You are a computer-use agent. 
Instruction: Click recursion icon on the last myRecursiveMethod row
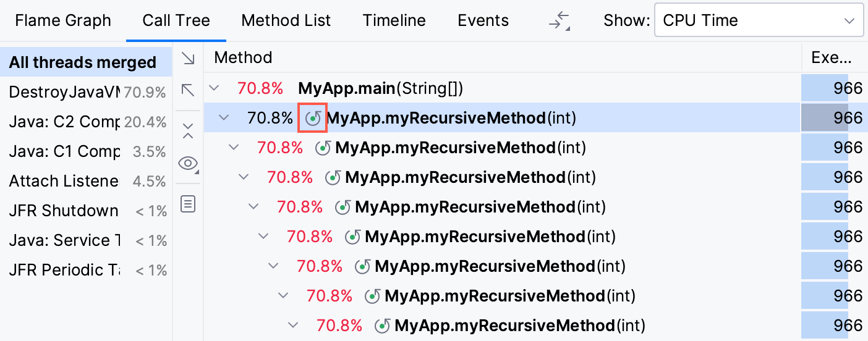(x=383, y=326)
